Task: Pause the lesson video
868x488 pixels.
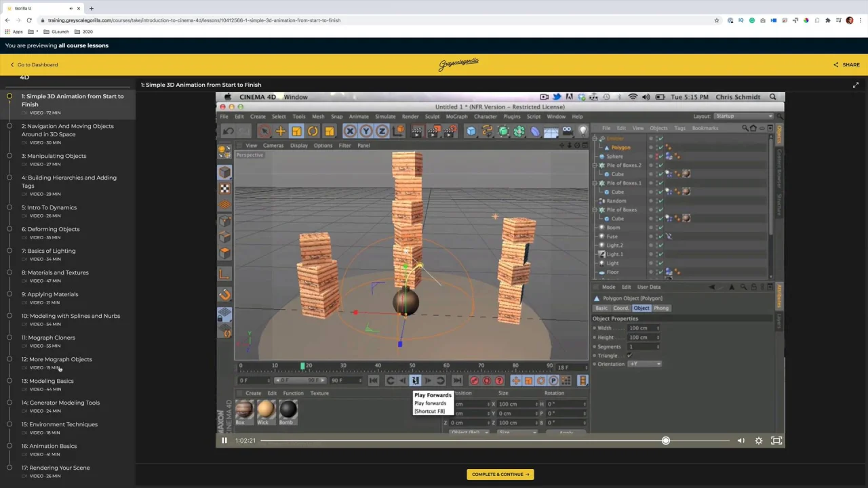Action: (x=224, y=441)
